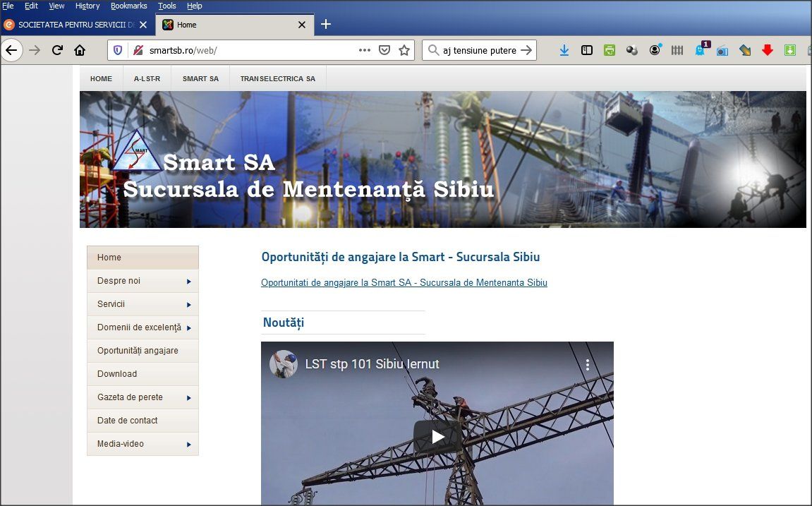The width and height of the screenshot is (812, 506).
Task: Click the search box containing 'aj tensiune putere'
Action: (480, 50)
